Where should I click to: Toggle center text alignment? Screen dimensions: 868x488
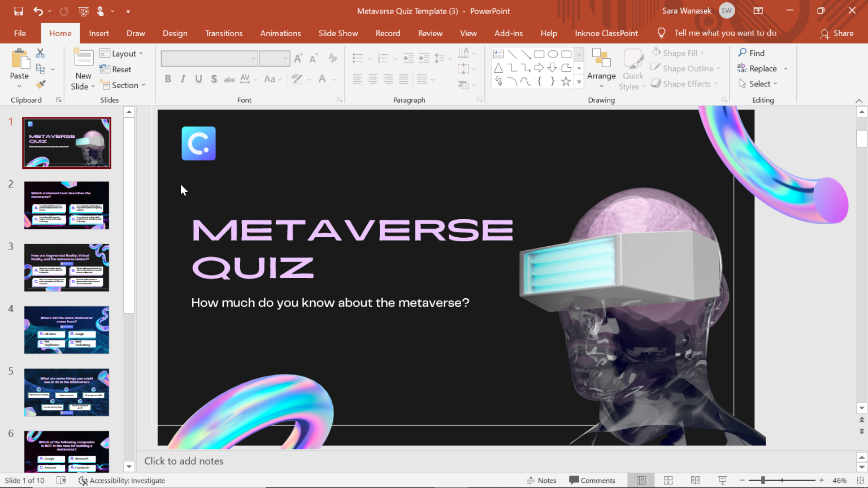point(372,79)
